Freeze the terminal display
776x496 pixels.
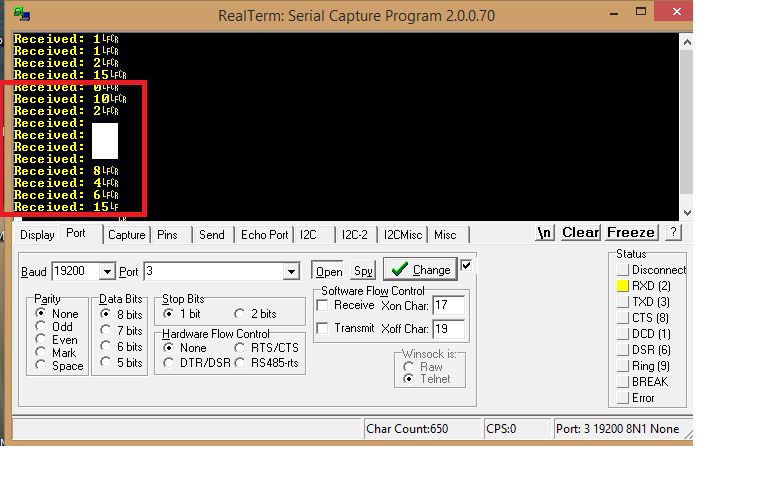(x=631, y=232)
